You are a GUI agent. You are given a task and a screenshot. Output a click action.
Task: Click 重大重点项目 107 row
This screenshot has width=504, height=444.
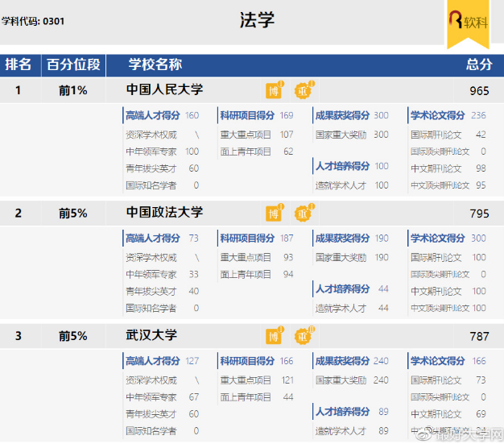click(x=257, y=135)
